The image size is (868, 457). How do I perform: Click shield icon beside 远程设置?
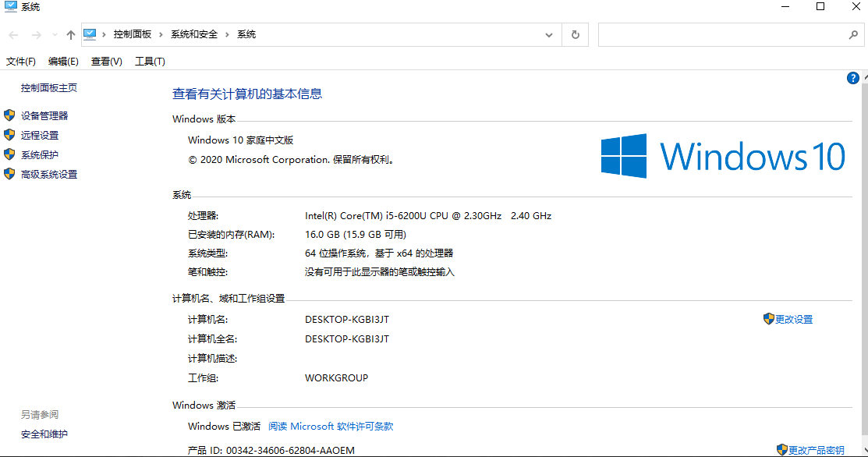[x=9, y=134]
